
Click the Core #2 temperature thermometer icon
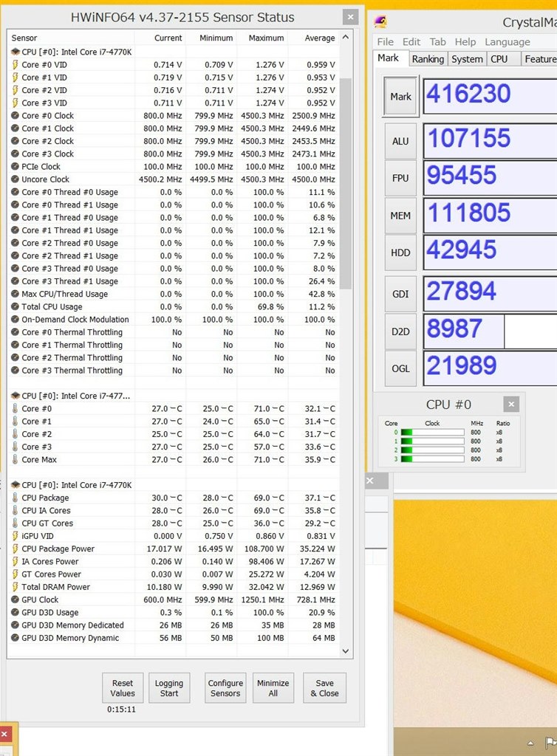[x=15, y=434]
